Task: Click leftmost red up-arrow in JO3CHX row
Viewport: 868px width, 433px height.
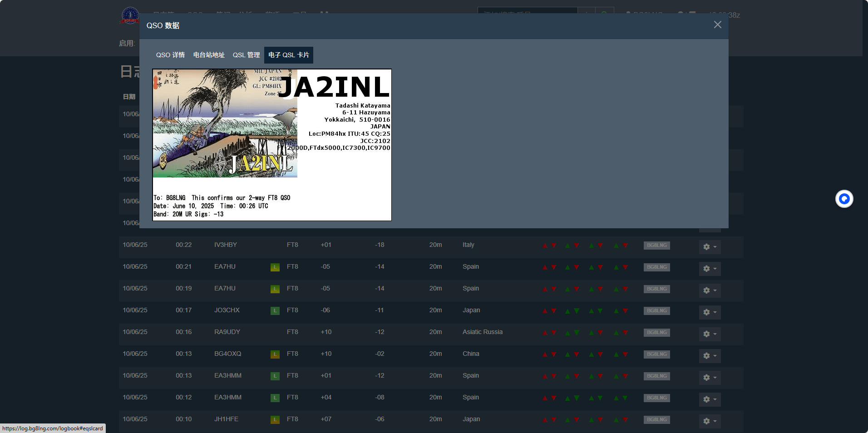Action: click(x=545, y=311)
